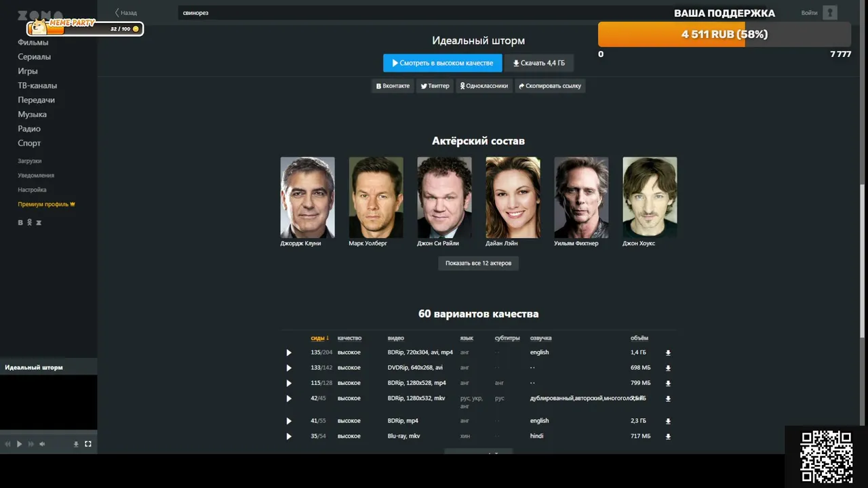Click the mini player progress bar
Viewport: 868px width, 488px height.
[x=48, y=432]
